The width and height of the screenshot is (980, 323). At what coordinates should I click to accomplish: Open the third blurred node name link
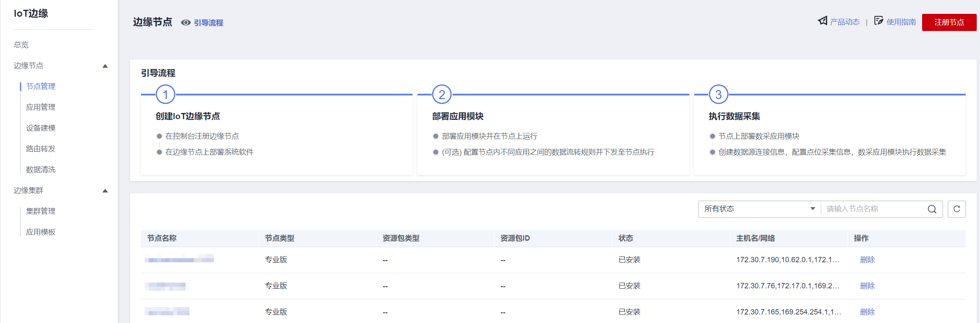click(167, 312)
